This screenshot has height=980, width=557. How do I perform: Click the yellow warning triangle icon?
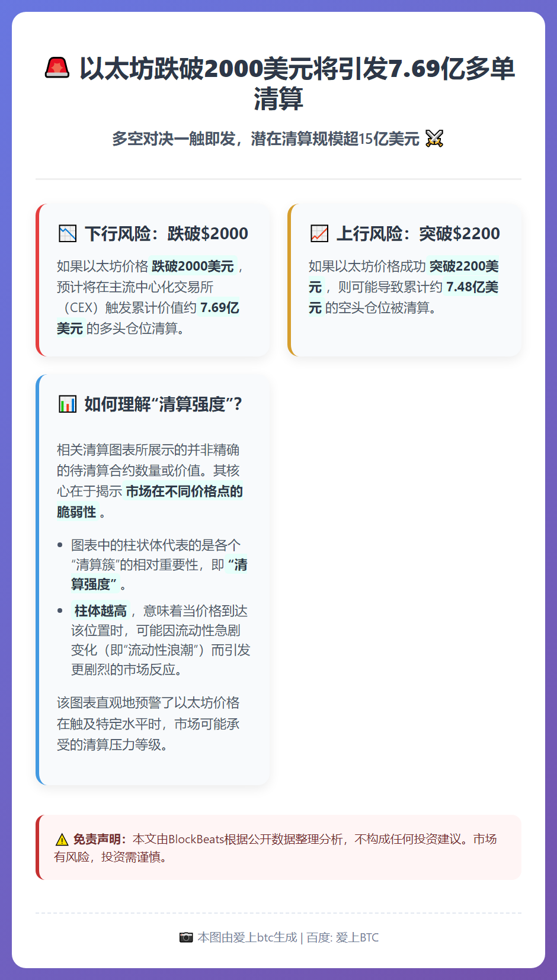[62, 840]
